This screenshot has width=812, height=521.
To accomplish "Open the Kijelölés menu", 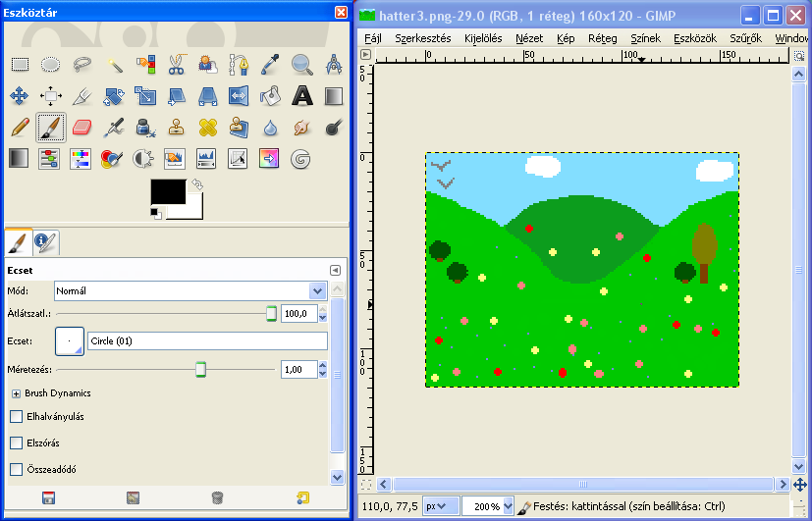I will [x=483, y=38].
